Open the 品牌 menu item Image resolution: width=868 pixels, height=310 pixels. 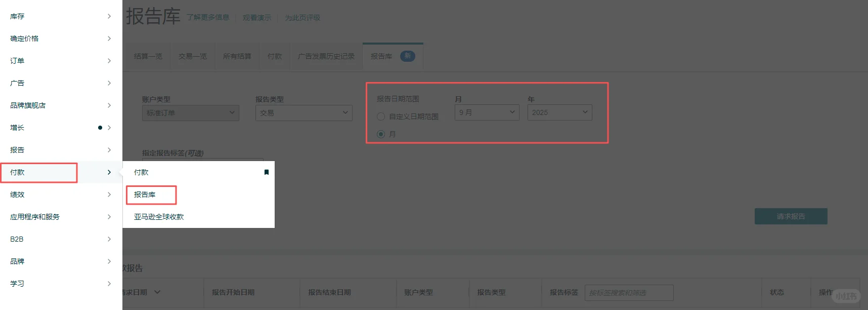[x=61, y=261]
